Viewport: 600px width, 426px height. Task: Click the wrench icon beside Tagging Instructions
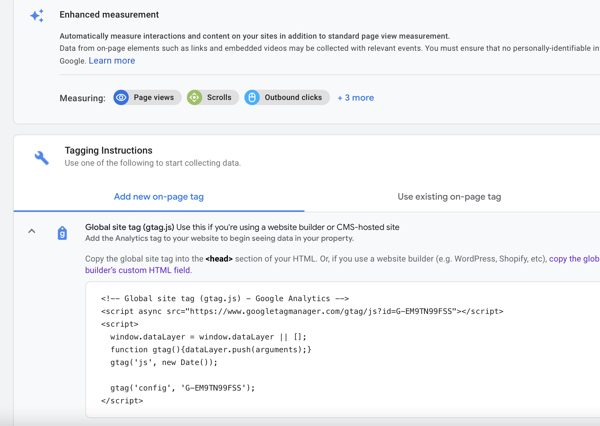41,157
